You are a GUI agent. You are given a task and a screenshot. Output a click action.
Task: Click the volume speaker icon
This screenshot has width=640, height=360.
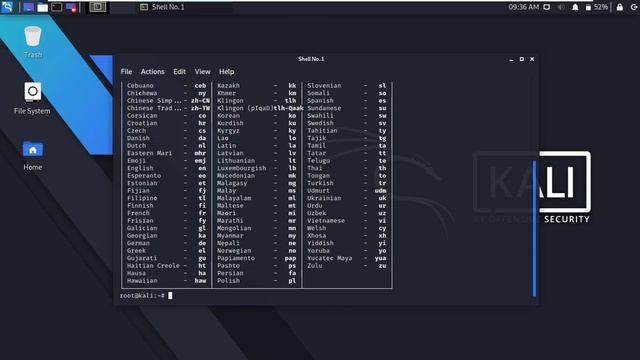561,7
